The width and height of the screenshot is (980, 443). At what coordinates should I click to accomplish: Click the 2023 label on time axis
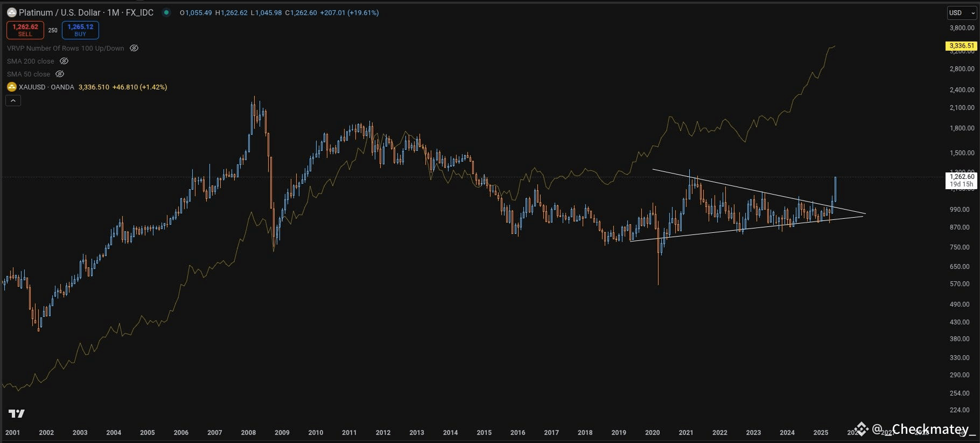[x=754, y=433]
